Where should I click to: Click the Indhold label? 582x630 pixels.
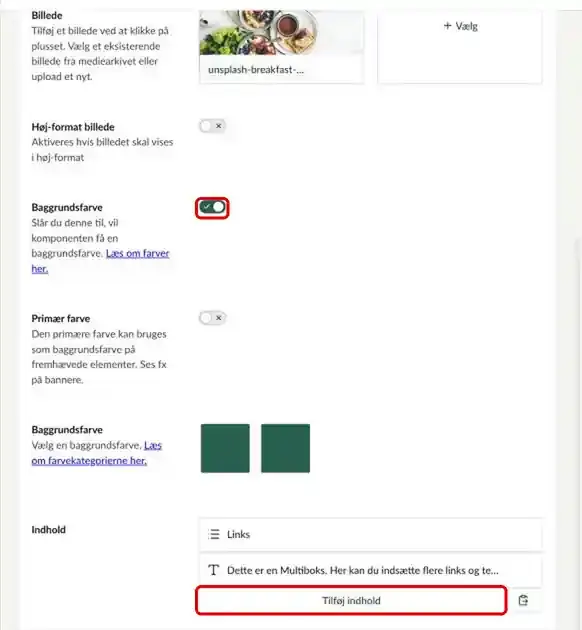(x=49, y=530)
